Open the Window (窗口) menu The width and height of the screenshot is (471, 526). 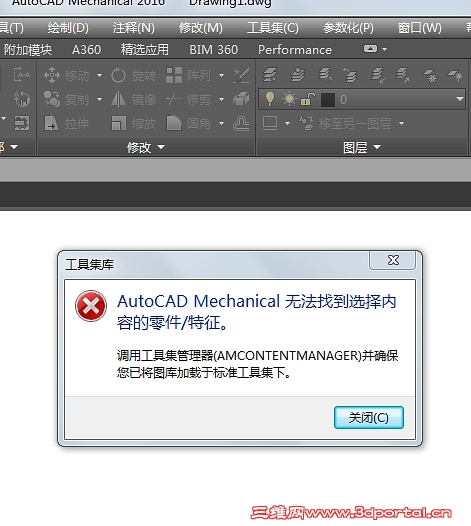point(419,28)
